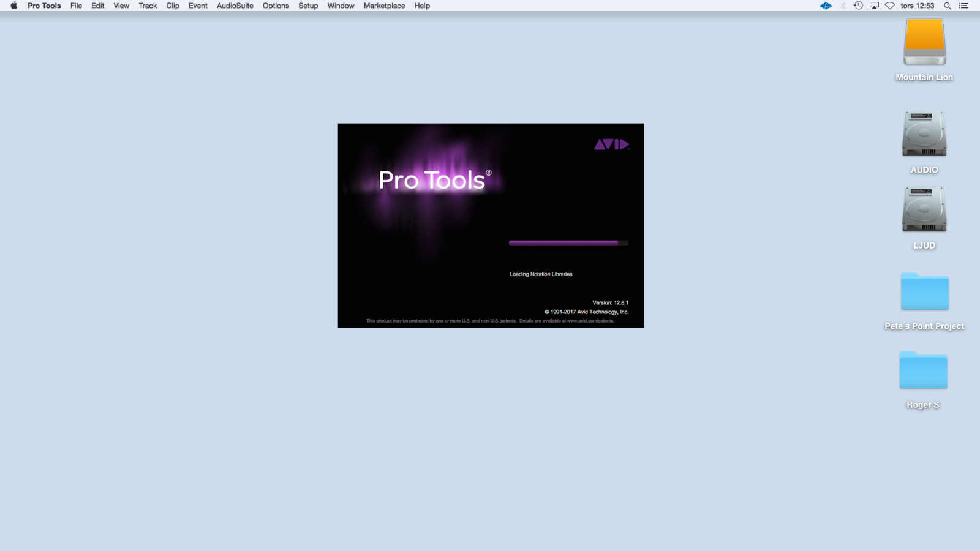Viewport: 980px width, 551px height.
Task: Select the Roger S folder
Action: (923, 370)
